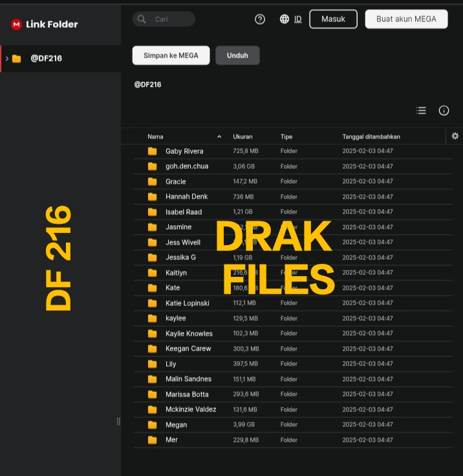This screenshot has height=476, width=463.
Task: Open the help question mark icon
Action: point(259,19)
